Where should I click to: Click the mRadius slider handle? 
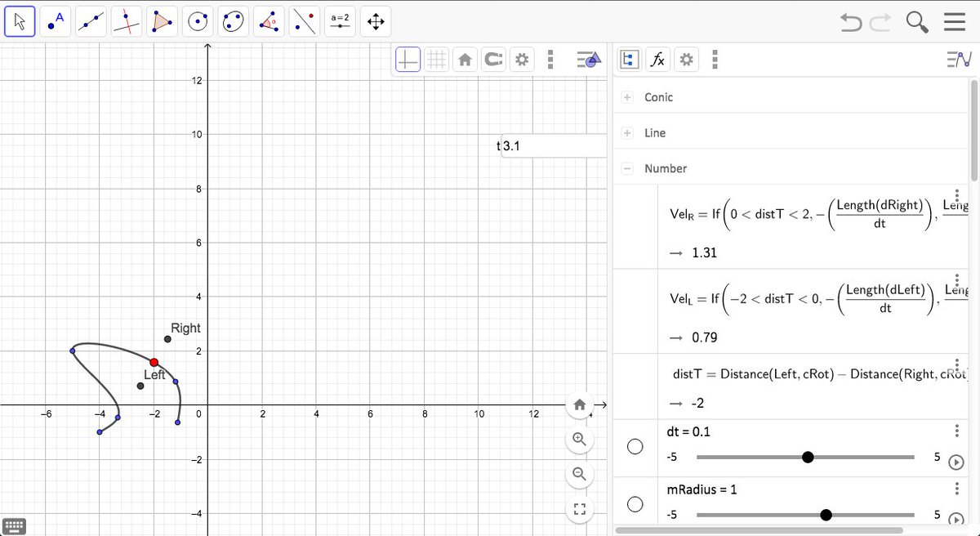click(x=826, y=515)
